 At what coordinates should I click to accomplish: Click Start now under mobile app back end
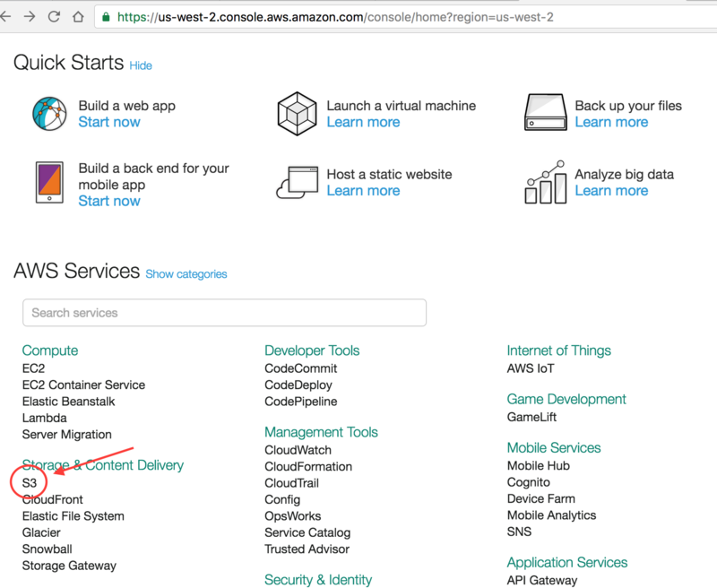pos(109,201)
